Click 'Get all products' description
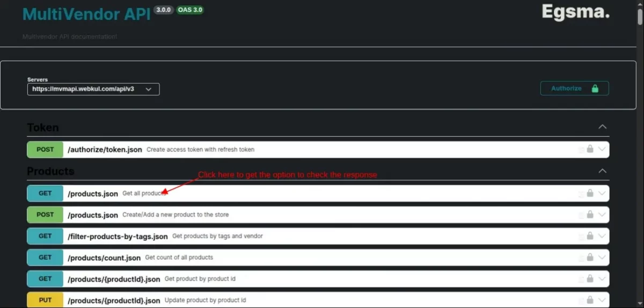 (x=145, y=193)
